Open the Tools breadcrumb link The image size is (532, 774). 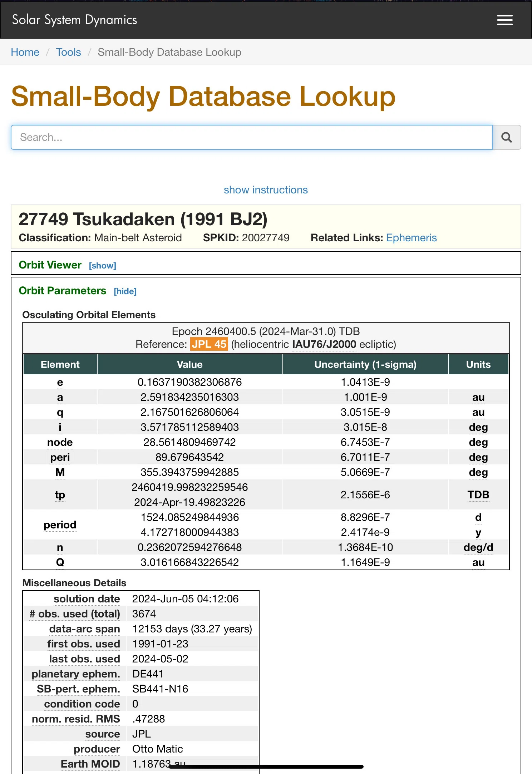point(68,52)
